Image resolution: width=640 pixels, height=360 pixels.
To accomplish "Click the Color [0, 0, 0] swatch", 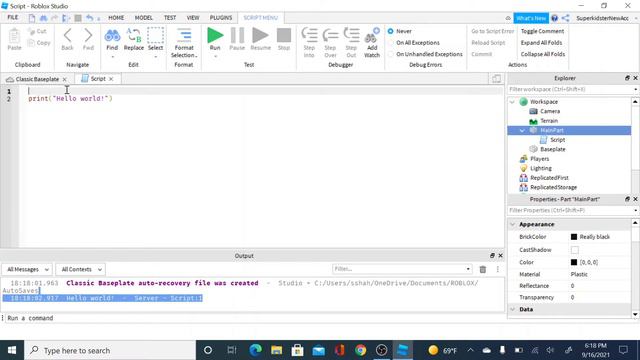I will (574, 262).
